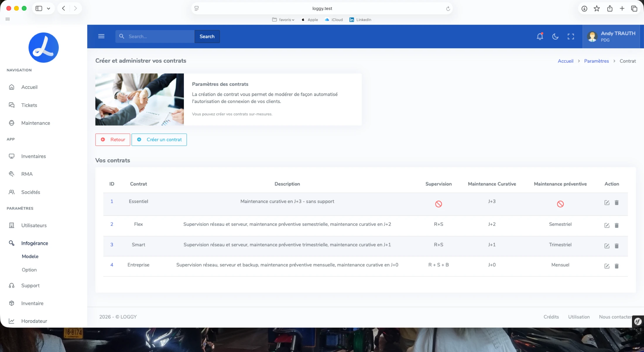Open Andy TRAUTH user profile menu
The height and width of the screenshot is (352, 644).
coord(611,36)
